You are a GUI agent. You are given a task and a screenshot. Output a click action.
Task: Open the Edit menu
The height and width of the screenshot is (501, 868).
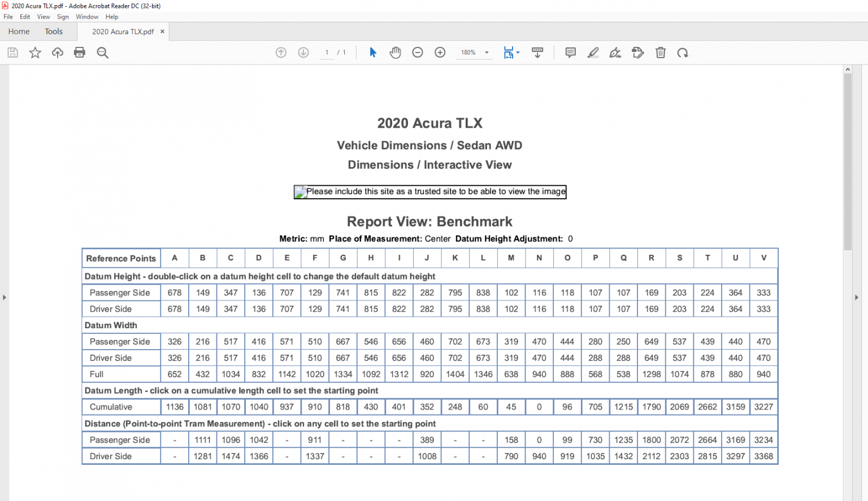click(24, 16)
